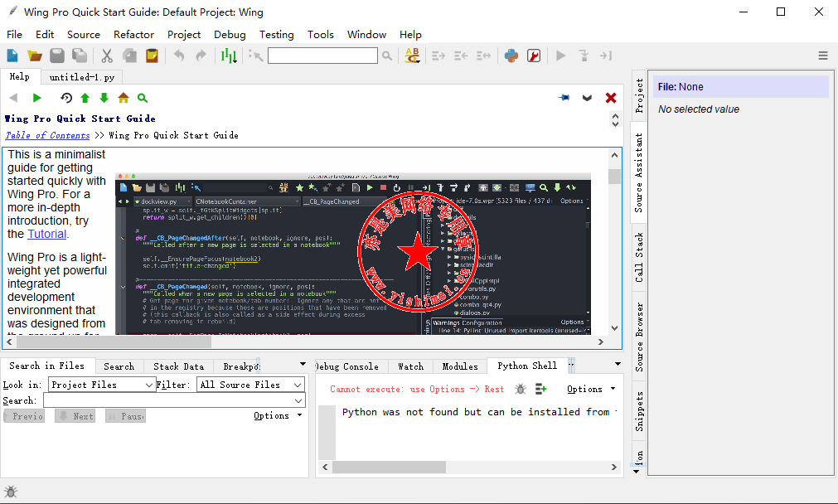Click the green indentation tool icon
Image resolution: width=838 pixels, height=504 pixels.
coord(229,56)
